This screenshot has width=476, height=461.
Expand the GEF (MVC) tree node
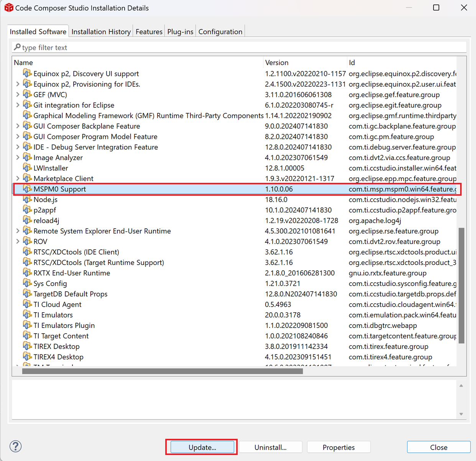click(x=18, y=94)
